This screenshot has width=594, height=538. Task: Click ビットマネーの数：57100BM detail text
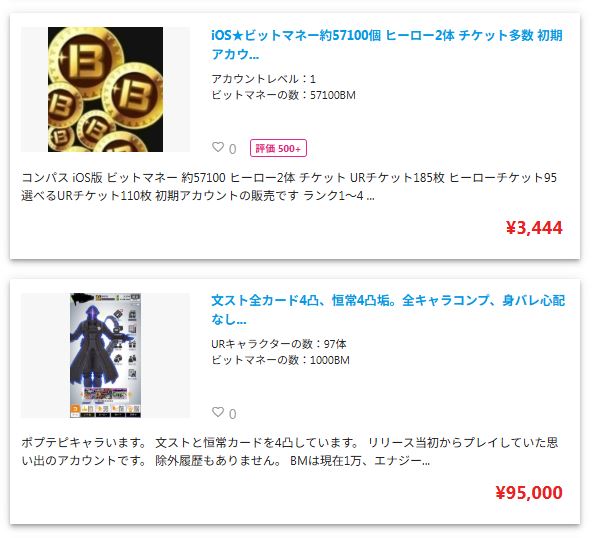(x=283, y=95)
